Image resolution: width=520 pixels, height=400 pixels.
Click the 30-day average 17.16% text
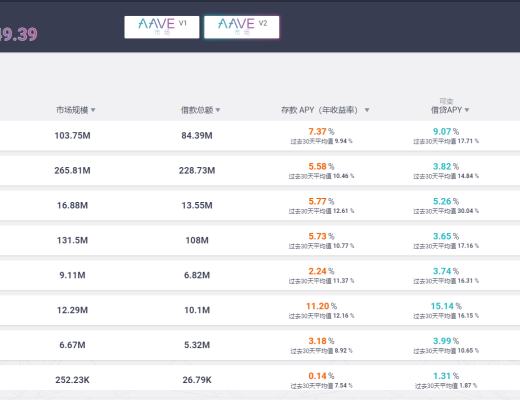click(x=446, y=246)
